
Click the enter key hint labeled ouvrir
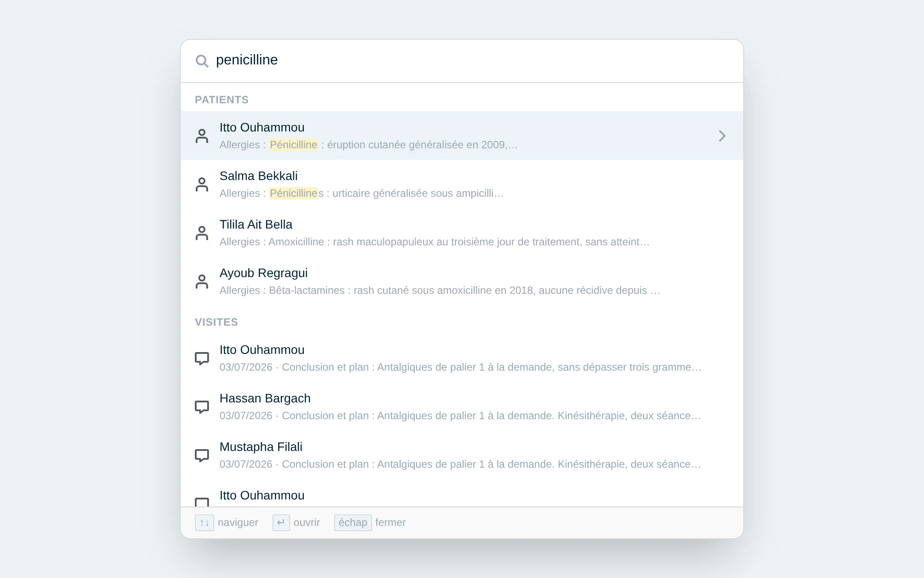point(281,523)
